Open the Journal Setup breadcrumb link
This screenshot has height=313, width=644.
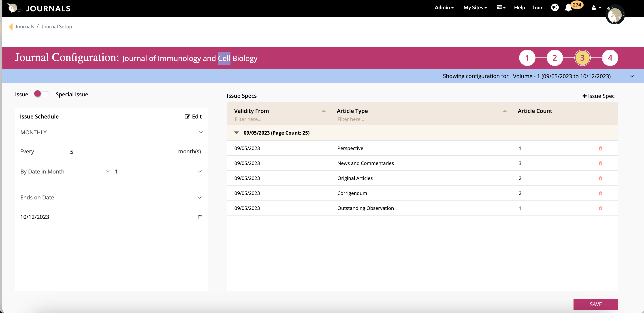pyautogui.click(x=56, y=27)
